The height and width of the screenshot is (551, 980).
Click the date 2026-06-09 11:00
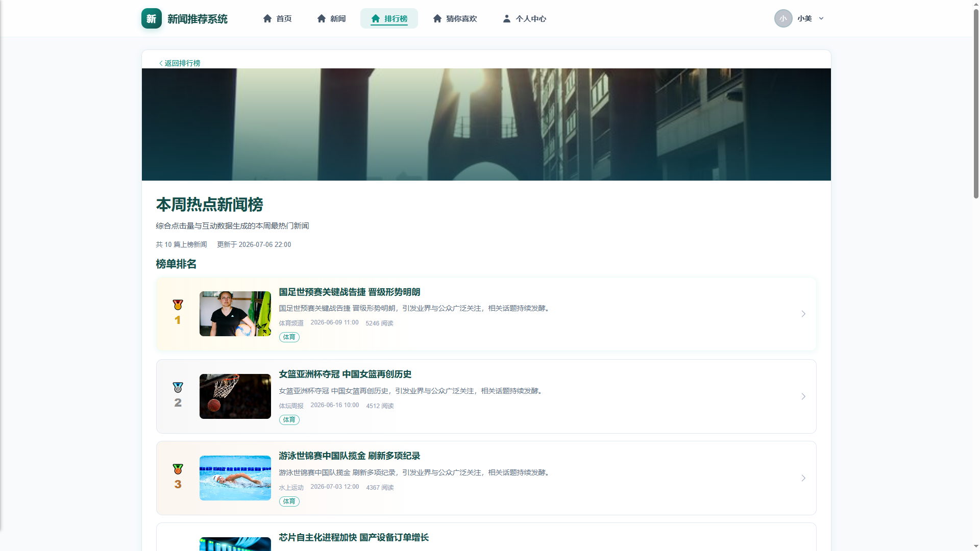(334, 322)
